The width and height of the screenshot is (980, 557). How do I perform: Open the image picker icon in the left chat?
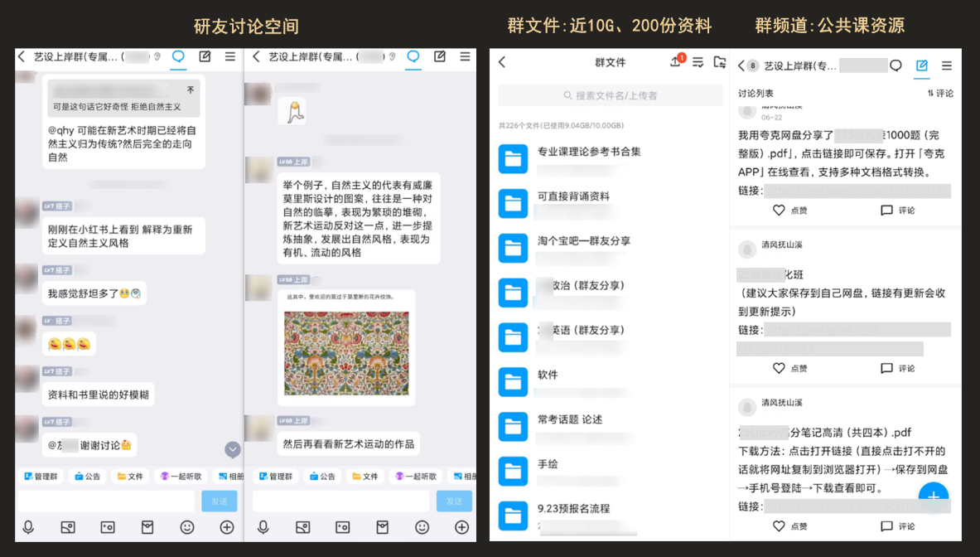pos(68,528)
